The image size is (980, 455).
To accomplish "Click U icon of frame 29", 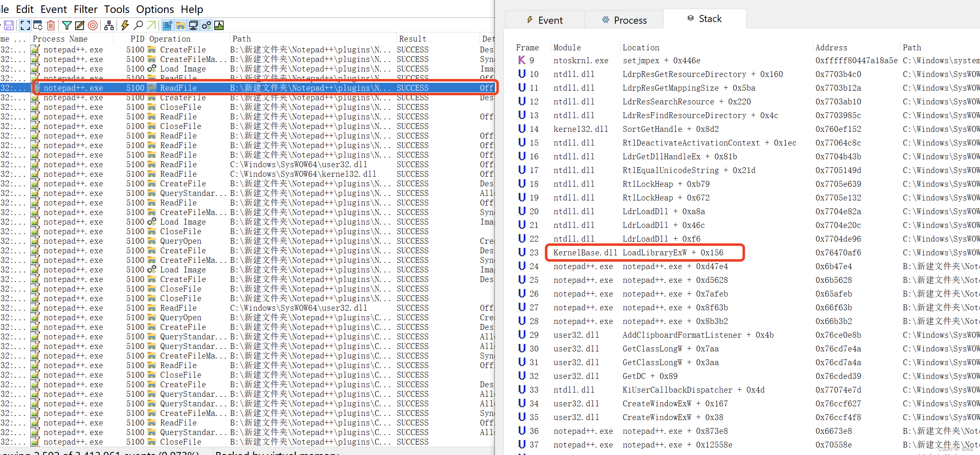I will click(x=522, y=335).
